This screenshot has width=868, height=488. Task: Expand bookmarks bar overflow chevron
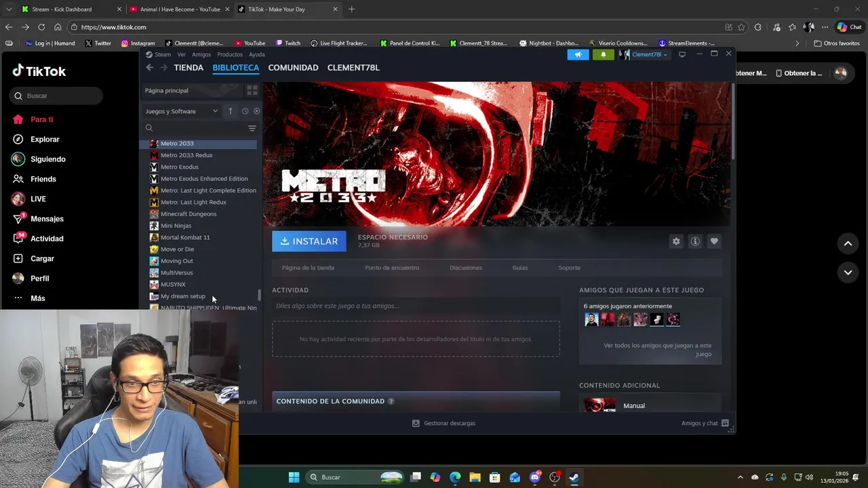pos(797,43)
